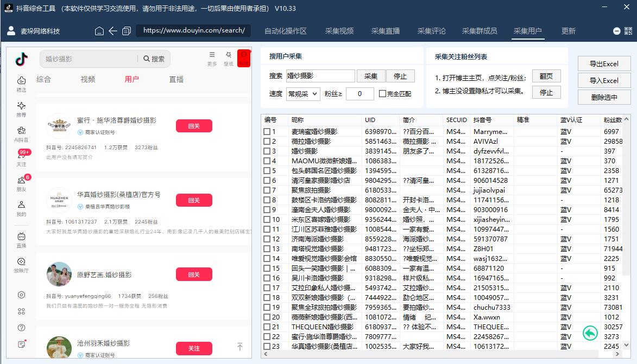The image size is (637, 364).
Task: Check the row 1 checkbox for 麦瑞蜜婚纱摄影
Action: [267, 132]
